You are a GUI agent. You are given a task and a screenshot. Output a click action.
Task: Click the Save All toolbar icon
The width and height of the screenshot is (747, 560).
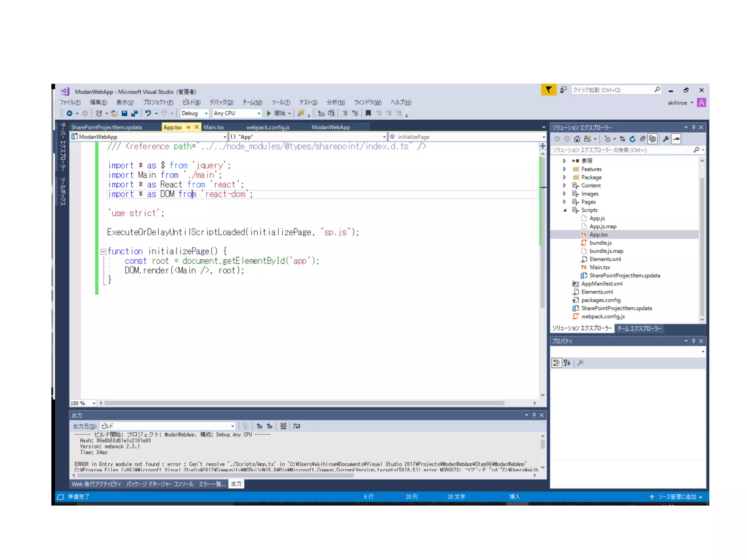pyautogui.click(x=135, y=113)
